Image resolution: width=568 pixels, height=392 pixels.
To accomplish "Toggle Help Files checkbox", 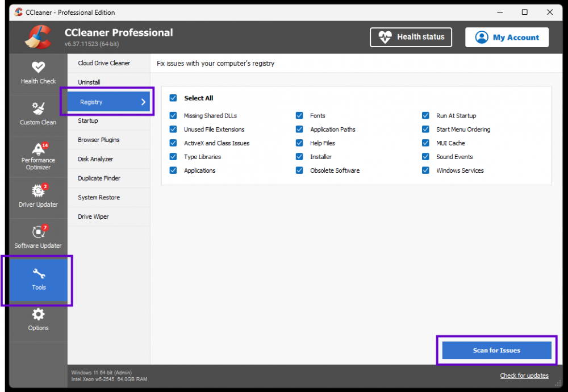I will (x=299, y=143).
